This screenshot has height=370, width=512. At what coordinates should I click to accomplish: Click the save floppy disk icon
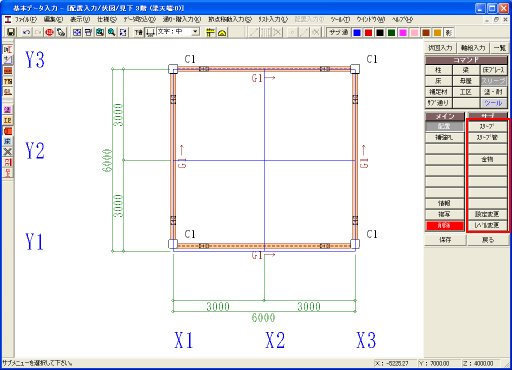coord(11,32)
